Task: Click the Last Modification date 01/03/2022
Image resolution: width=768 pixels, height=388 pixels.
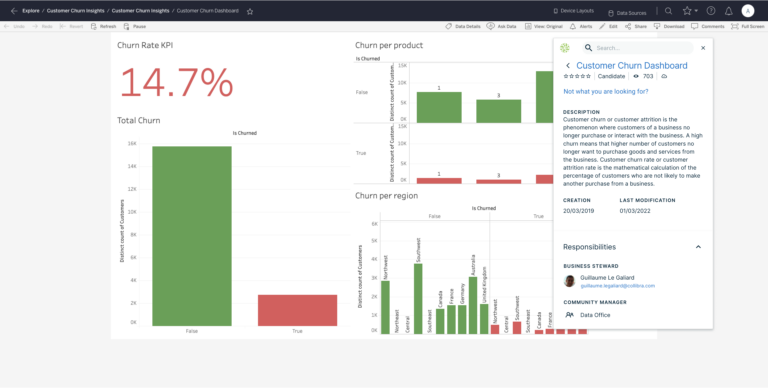Action: (x=635, y=211)
